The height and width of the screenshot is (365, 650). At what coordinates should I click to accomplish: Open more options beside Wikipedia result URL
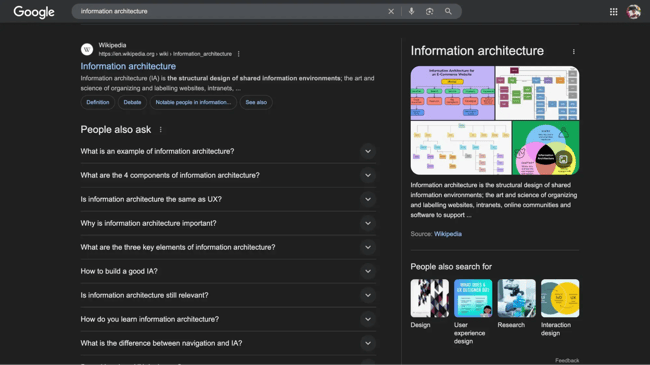239,54
